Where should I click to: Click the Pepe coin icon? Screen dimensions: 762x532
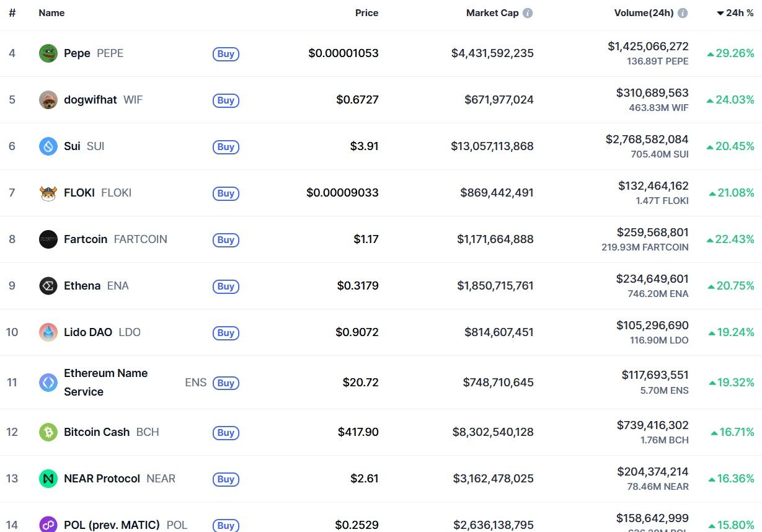click(48, 53)
